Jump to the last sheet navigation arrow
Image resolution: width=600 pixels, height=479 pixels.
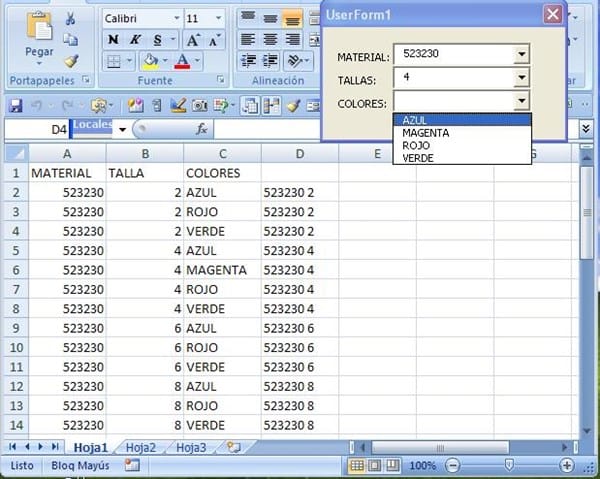[55, 446]
